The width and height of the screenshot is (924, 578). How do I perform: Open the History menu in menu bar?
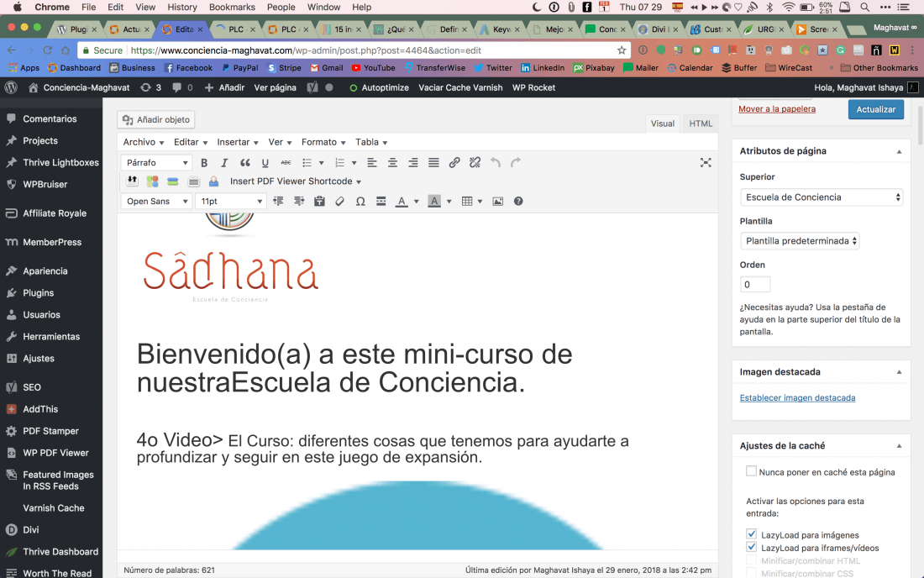click(182, 7)
